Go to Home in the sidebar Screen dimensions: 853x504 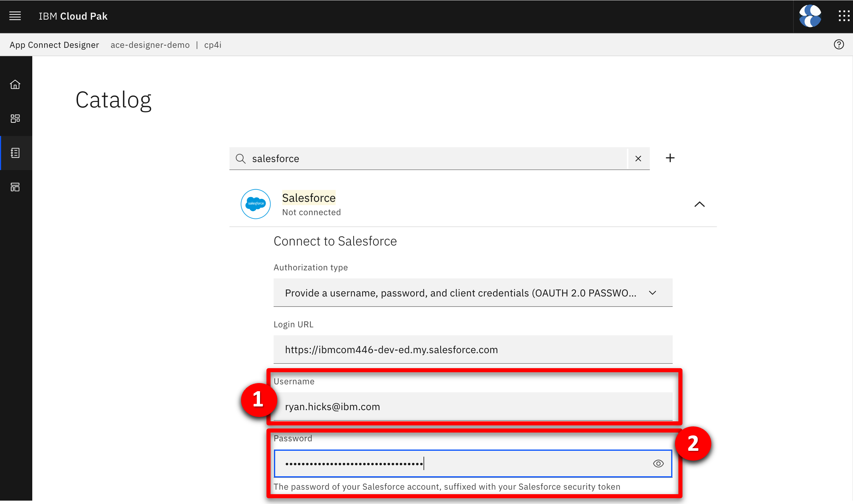15,84
